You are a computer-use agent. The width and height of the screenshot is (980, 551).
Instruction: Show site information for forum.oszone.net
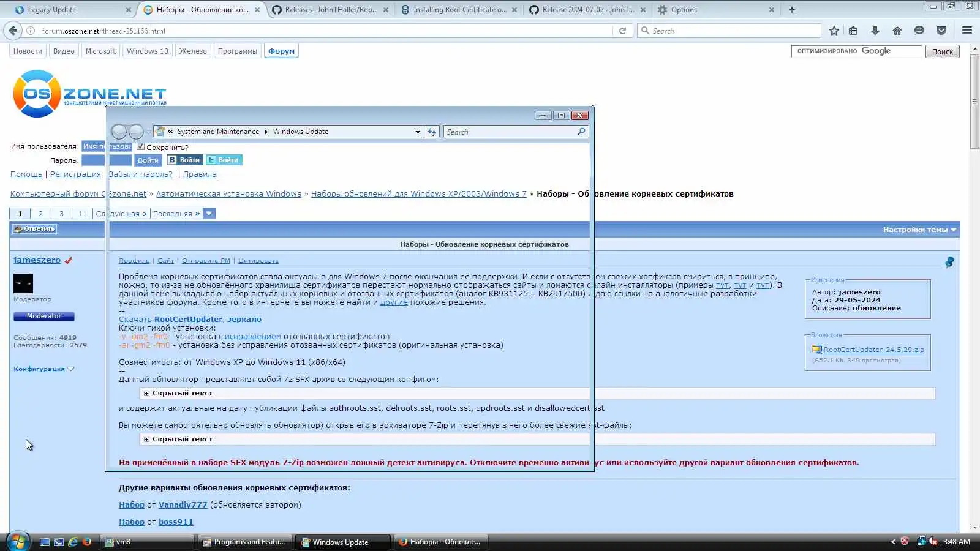coord(30,31)
